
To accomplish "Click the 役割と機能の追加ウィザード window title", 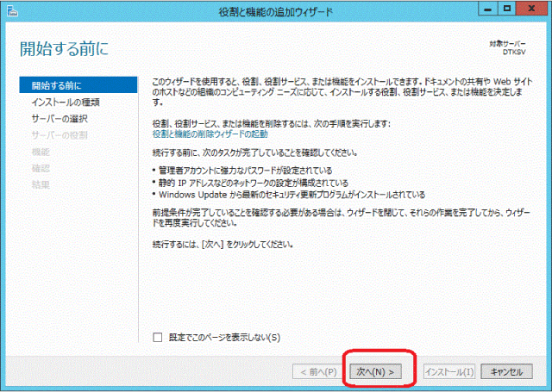I will 276,12.
